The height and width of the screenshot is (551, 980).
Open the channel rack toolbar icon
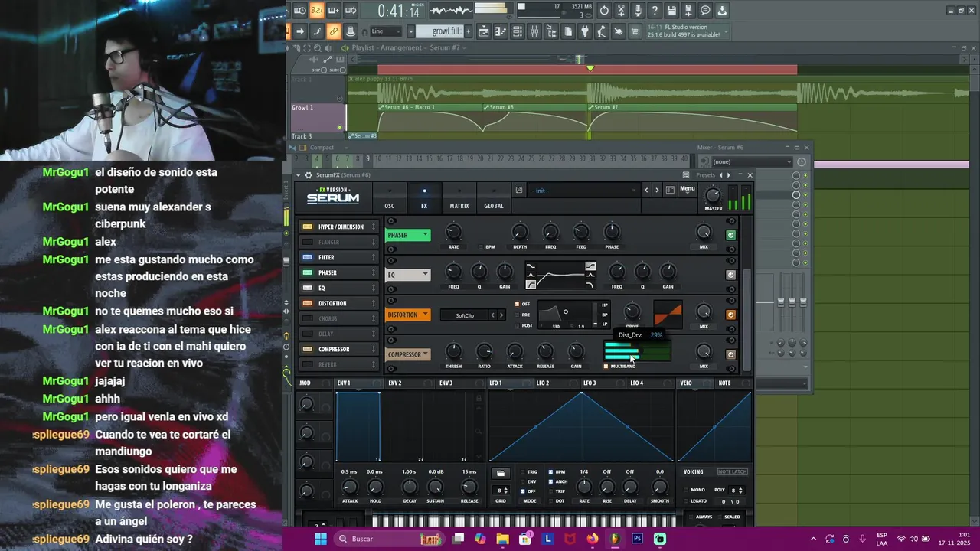click(518, 31)
